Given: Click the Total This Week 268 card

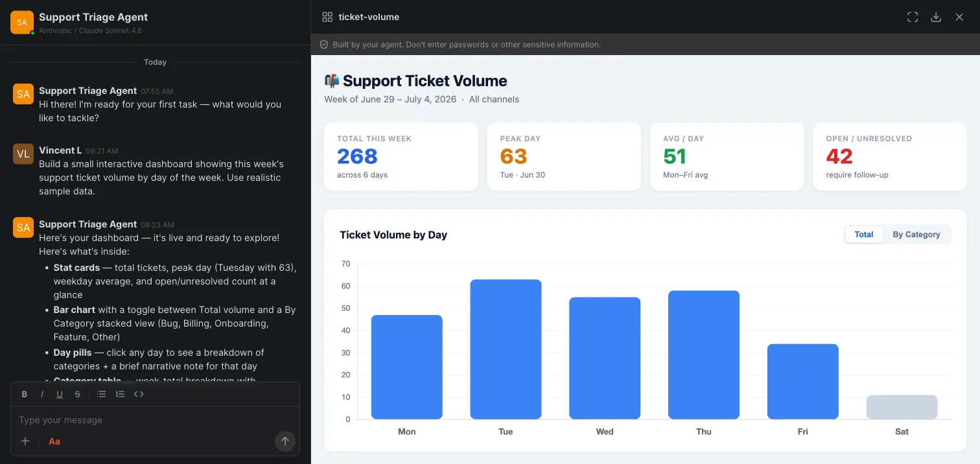Looking at the screenshot, I should coord(401,157).
